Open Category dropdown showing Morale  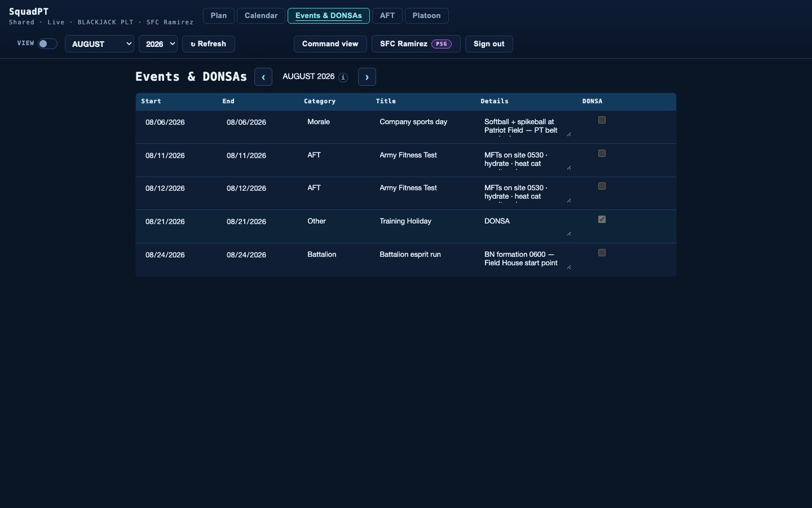[x=336, y=122]
